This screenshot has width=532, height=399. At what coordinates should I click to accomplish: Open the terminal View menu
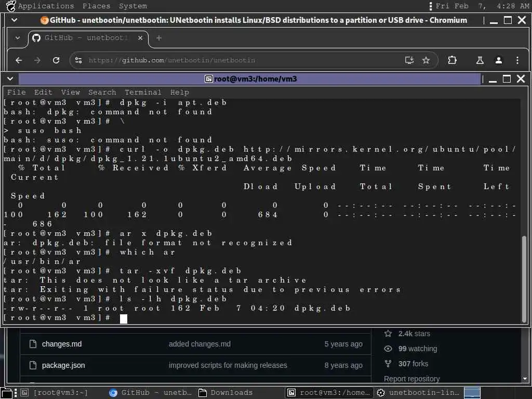[70, 92]
